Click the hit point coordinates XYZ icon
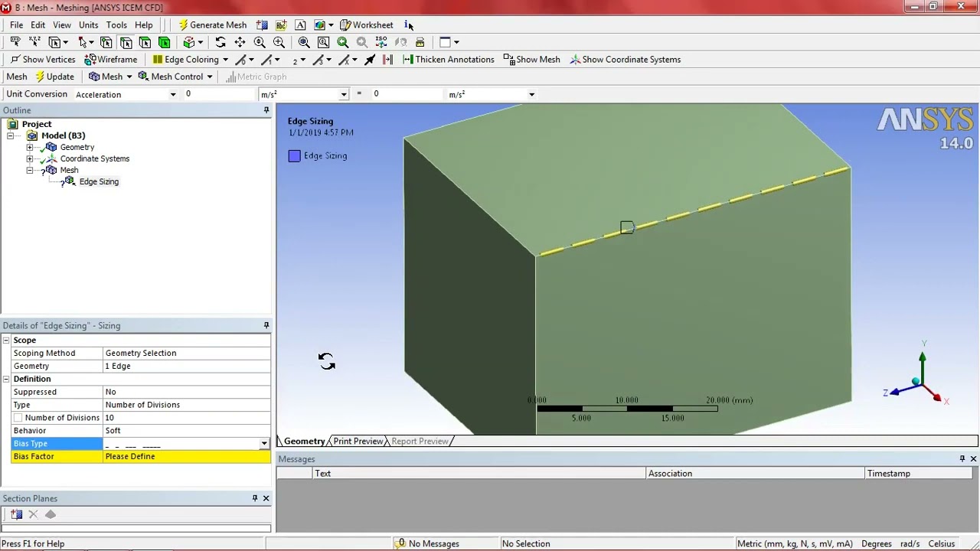Screen dimensions: 980x551 tap(34, 42)
